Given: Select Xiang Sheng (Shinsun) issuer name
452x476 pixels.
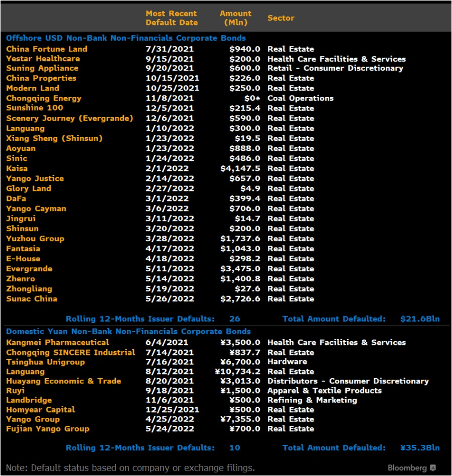Looking at the screenshot, I should 54,138.
